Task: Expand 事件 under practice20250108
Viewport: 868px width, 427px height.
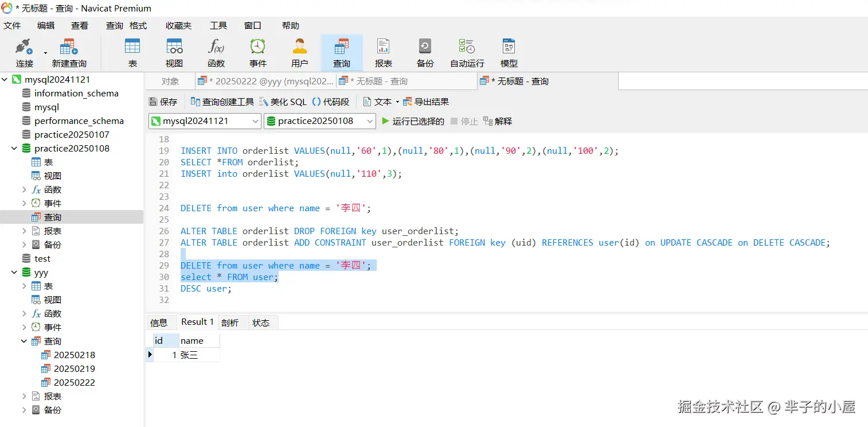Action: point(24,204)
